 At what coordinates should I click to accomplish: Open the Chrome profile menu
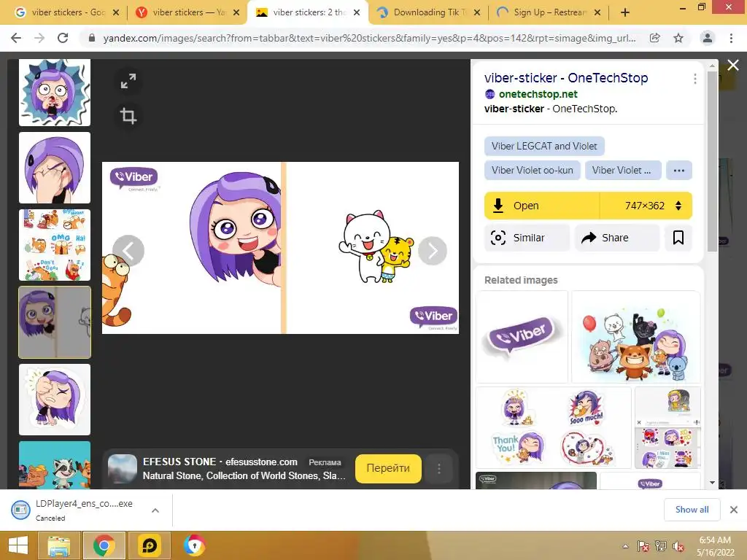coord(708,38)
